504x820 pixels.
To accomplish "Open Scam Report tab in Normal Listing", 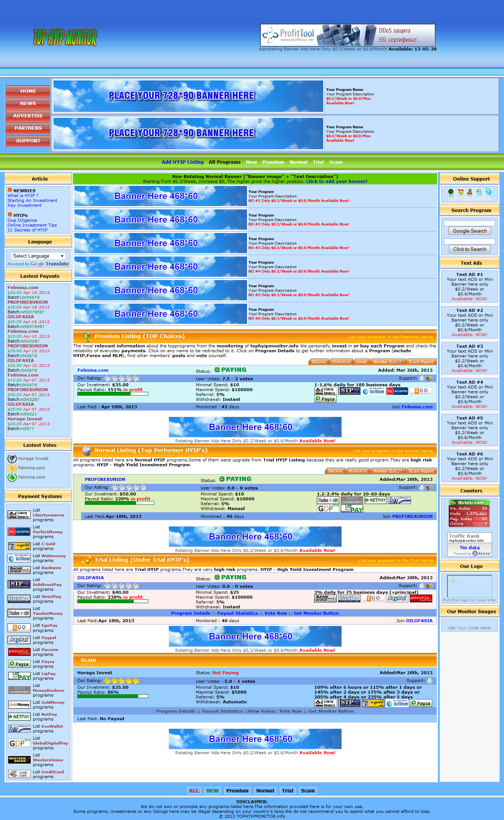I will coord(421,471).
